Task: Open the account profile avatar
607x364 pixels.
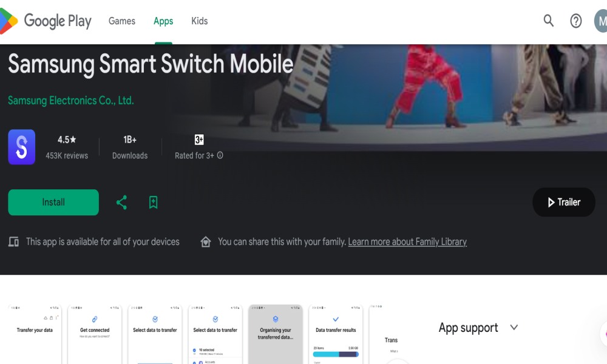Action: pyautogui.click(x=601, y=21)
